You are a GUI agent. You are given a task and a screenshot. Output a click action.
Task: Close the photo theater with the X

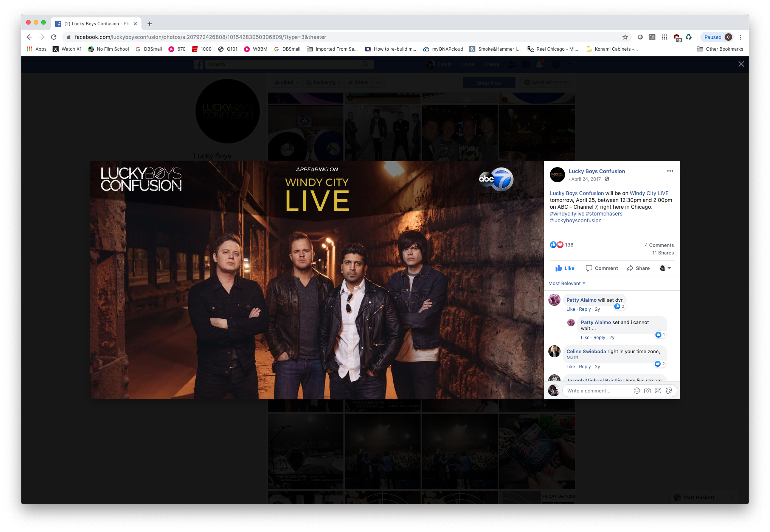tap(741, 64)
